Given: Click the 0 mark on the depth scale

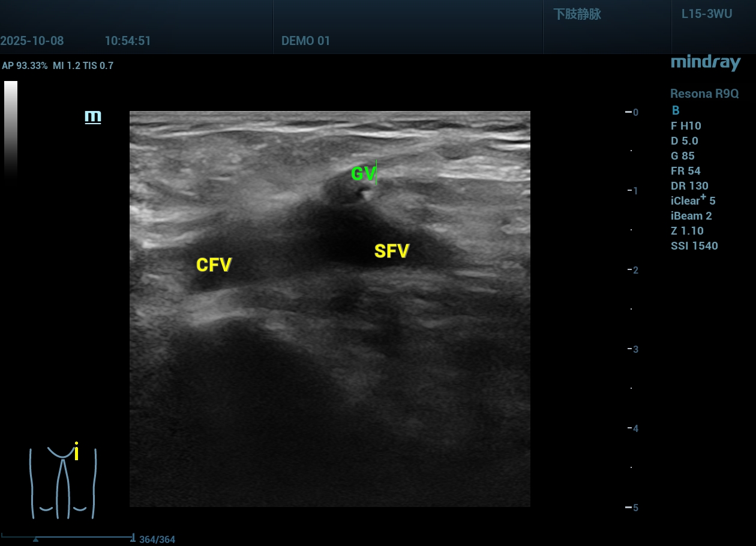Looking at the screenshot, I should 635,112.
